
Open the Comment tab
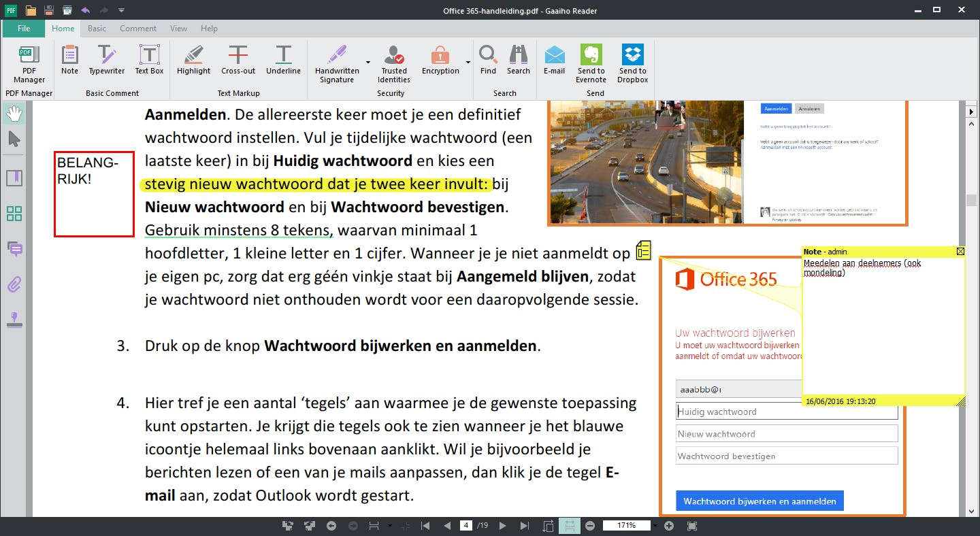point(138,29)
